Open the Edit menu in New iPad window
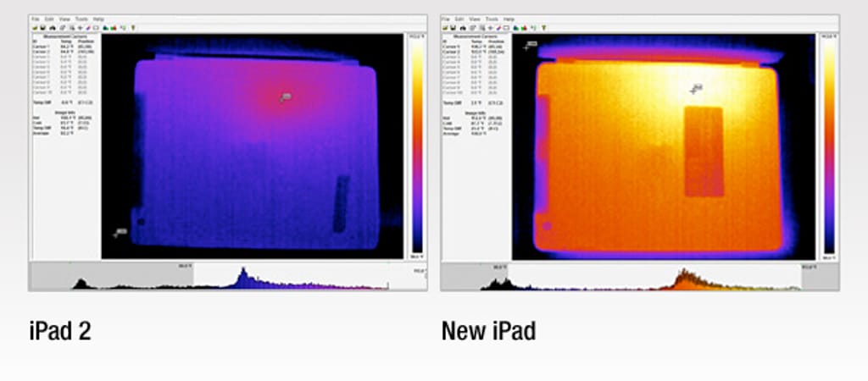 coord(459,19)
